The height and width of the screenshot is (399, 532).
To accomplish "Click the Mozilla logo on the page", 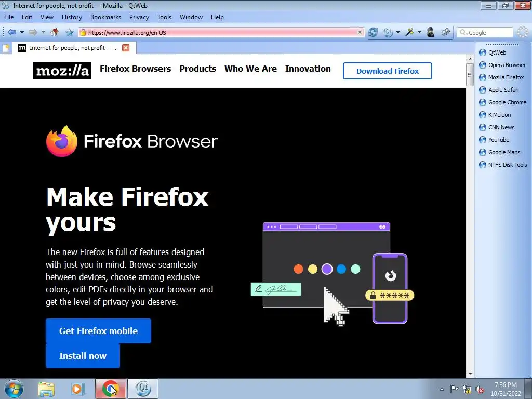I will coord(62,71).
